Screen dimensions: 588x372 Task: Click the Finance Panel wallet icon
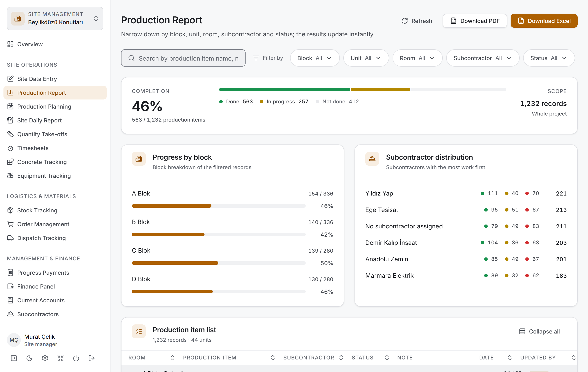pyautogui.click(x=10, y=287)
